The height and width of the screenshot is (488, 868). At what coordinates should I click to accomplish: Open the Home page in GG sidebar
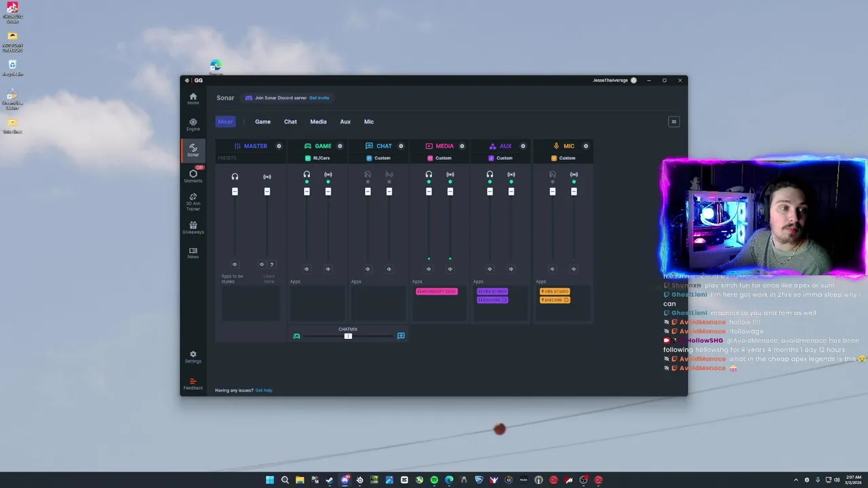[193, 98]
